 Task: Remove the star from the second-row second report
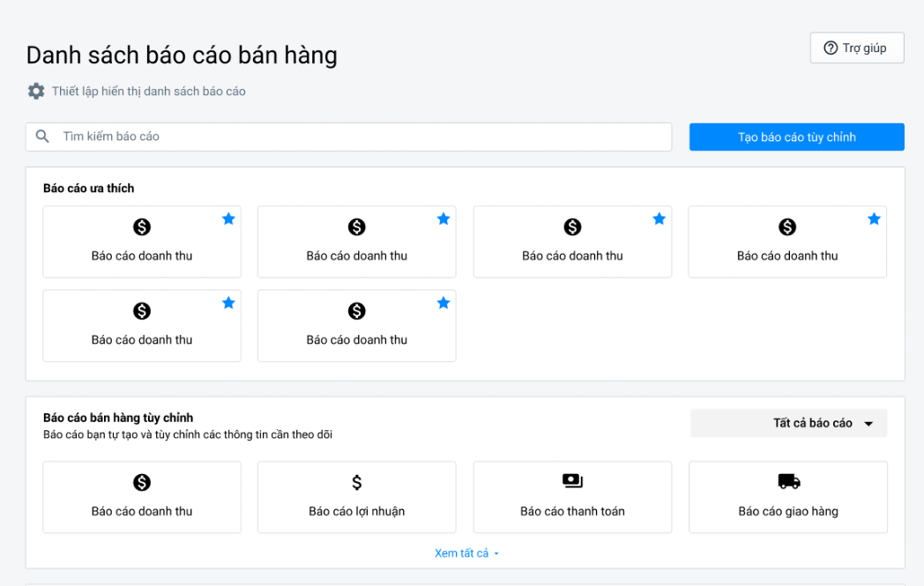coord(443,303)
